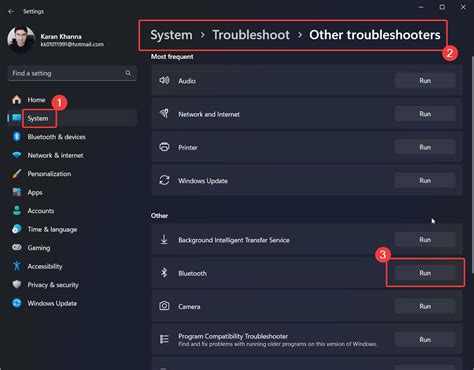Click the vertical scrollbar on right edge
The width and height of the screenshot is (474, 370).
[x=472, y=165]
